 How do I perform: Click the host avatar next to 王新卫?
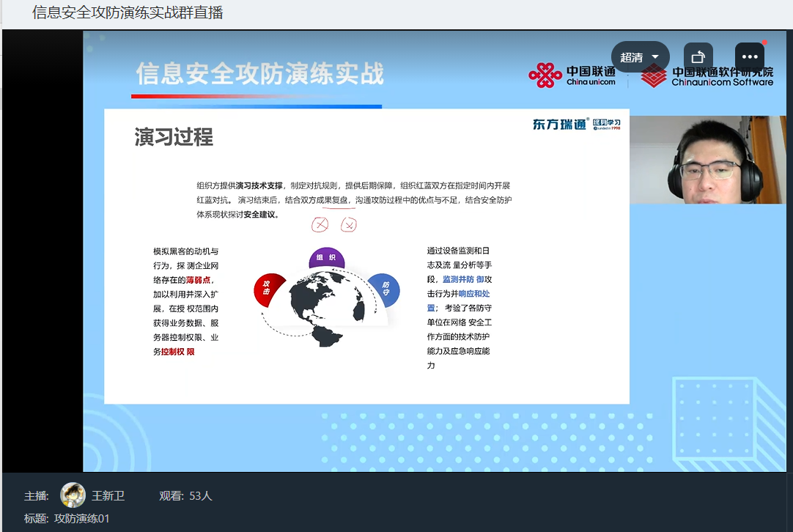[73, 495]
